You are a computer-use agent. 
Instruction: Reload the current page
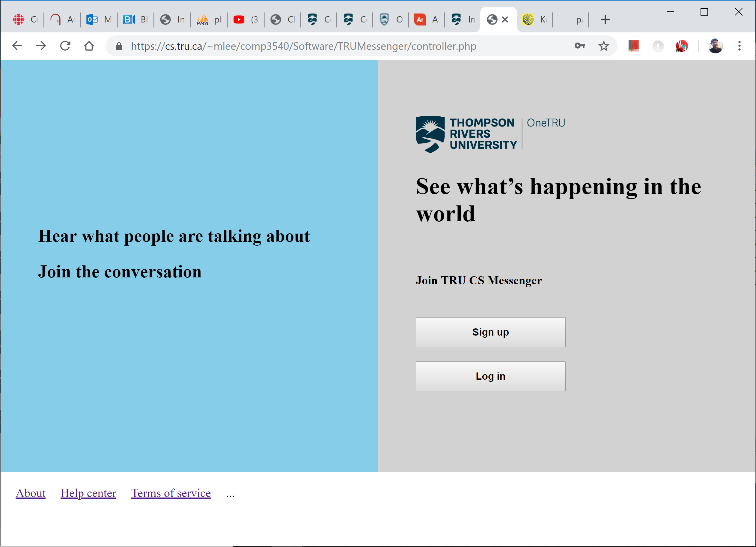click(65, 46)
